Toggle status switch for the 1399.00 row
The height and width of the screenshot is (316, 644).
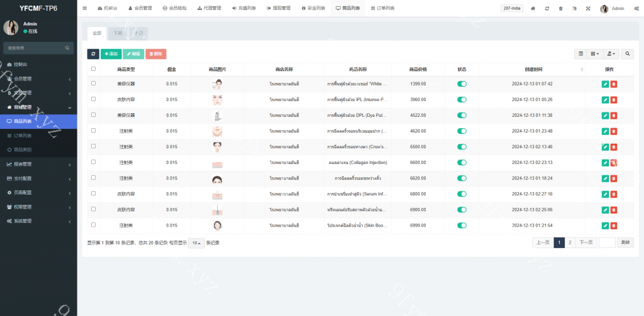pyautogui.click(x=462, y=84)
